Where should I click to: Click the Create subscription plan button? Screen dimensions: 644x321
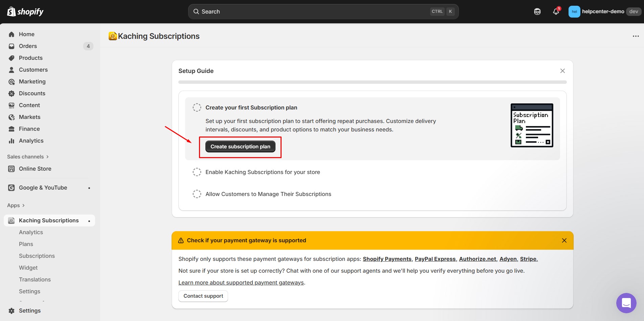(x=240, y=146)
